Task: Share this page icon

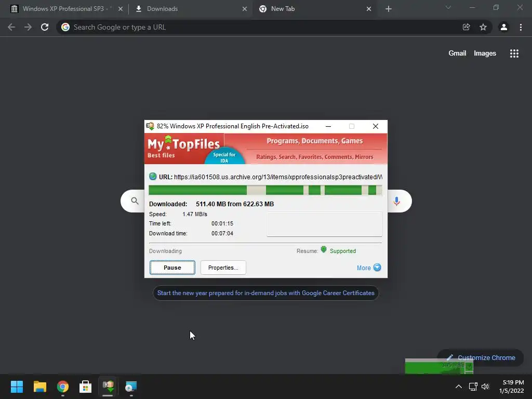Action: [x=466, y=27]
